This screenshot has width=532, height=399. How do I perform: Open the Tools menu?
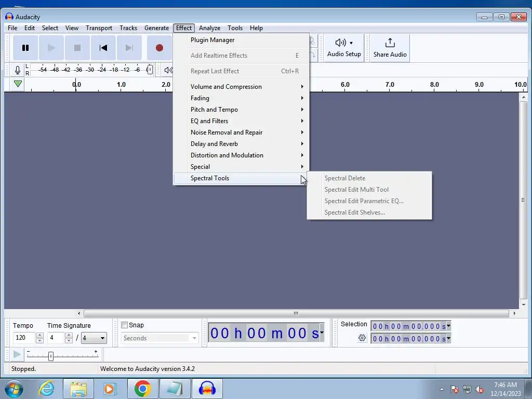click(235, 28)
